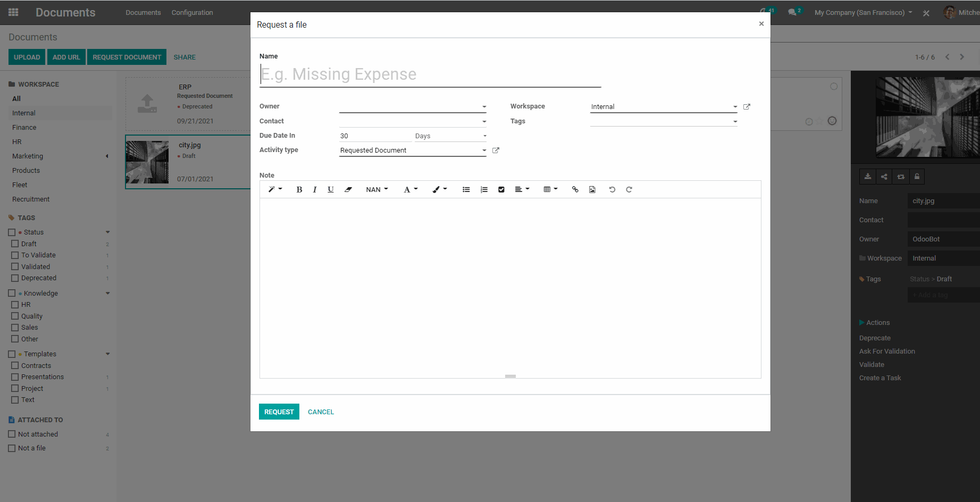Open the insert table dropdown
The height and width of the screenshot is (502, 980).
[x=550, y=189]
